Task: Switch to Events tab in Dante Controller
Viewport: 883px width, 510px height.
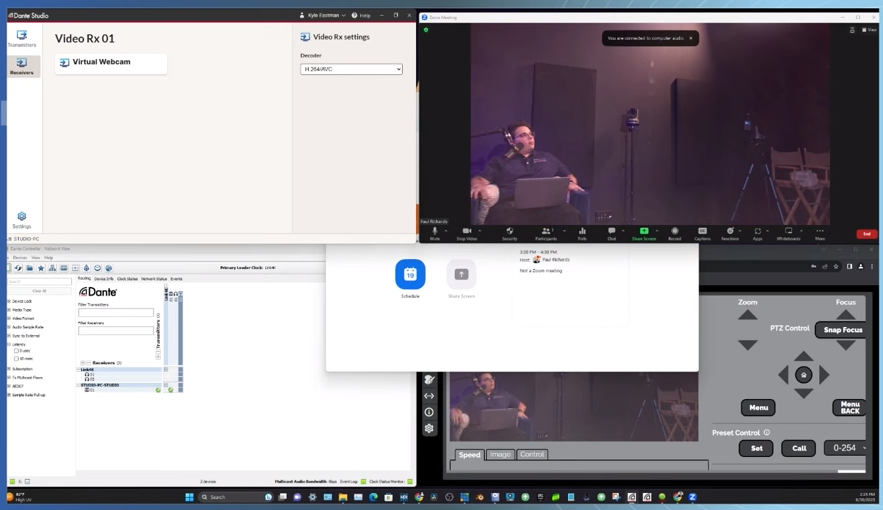Action: coord(176,279)
